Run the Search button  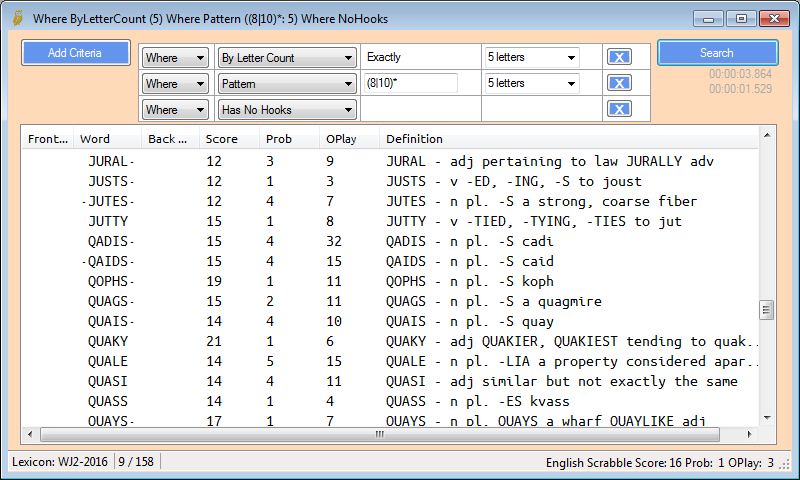[717, 53]
